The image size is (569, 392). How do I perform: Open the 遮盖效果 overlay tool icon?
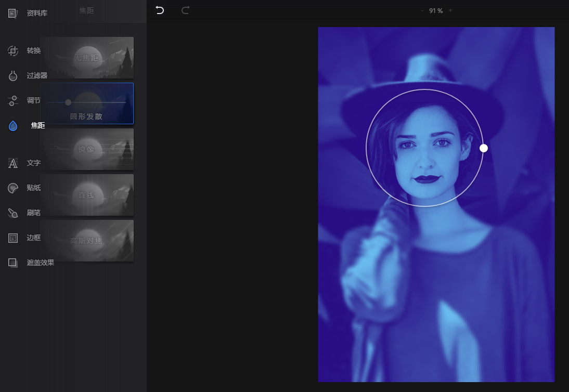pos(12,263)
